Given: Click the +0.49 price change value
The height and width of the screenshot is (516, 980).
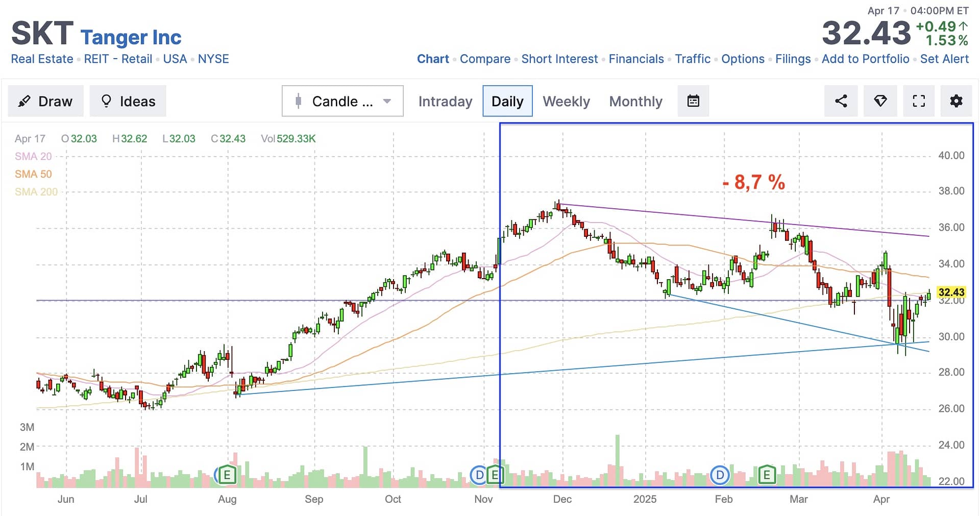Looking at the screenshot, I should click(936, 27).
